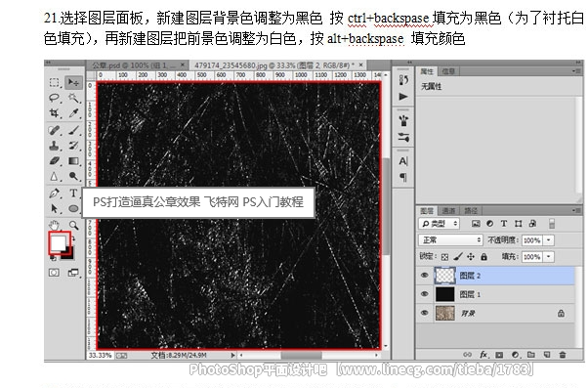Image resolution: width=588 pixels, height=388 pixels.
Task: Switch to the 图层 tab
Action: 427,210
